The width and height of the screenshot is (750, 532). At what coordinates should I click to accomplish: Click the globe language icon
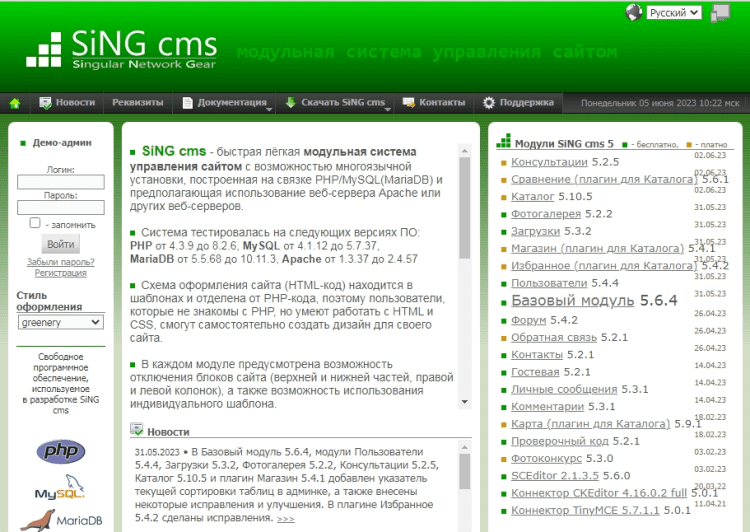click(x=634, y=12)
